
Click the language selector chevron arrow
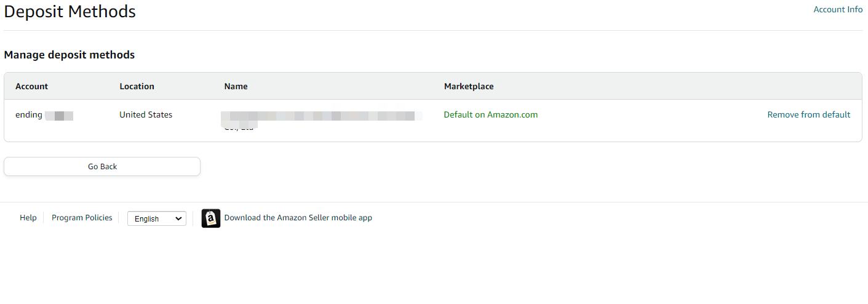[179, 218]
